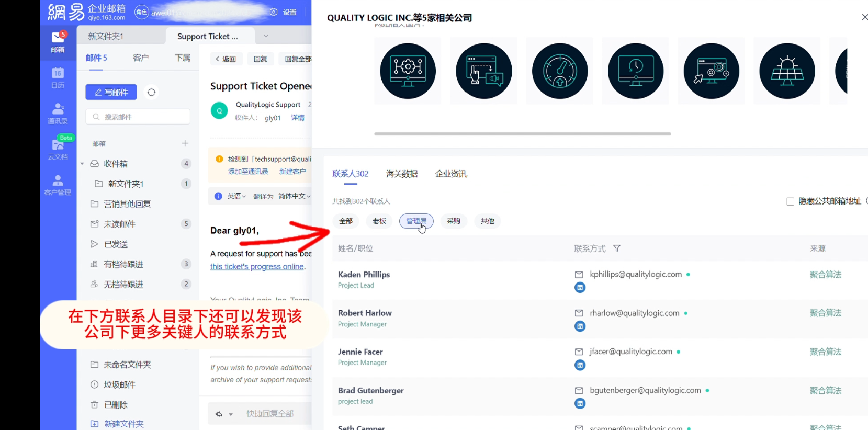Open target language 简体中文 dropdown
This screenshot has width=868, height=430.
click(295, 196)
